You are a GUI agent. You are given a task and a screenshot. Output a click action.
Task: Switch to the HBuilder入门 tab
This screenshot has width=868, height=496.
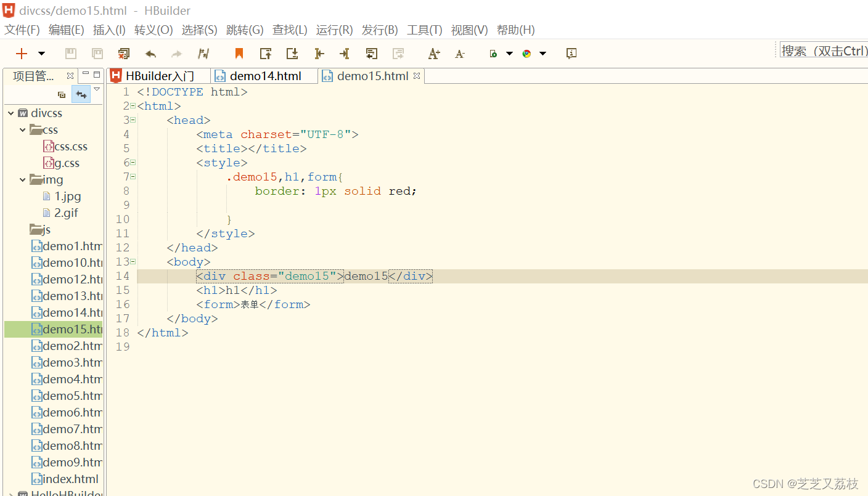click(159, 76)
